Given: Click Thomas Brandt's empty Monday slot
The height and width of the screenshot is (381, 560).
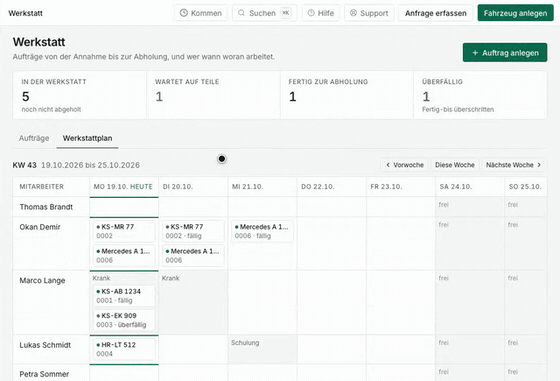Looking at the screenshot, I should pos(124,207).
